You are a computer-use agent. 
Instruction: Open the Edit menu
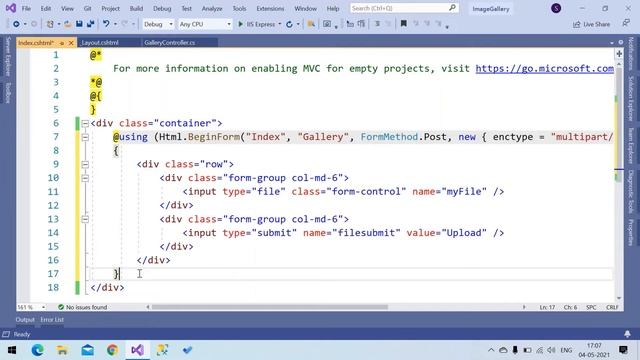[x=46, y=8]
